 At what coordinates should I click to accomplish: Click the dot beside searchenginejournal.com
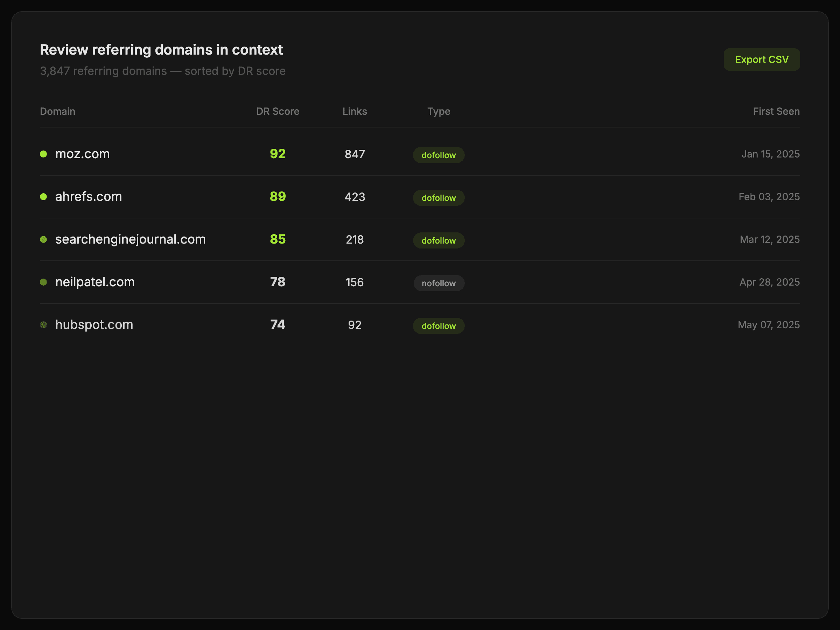pyautogui.click(x=44, y=239)
